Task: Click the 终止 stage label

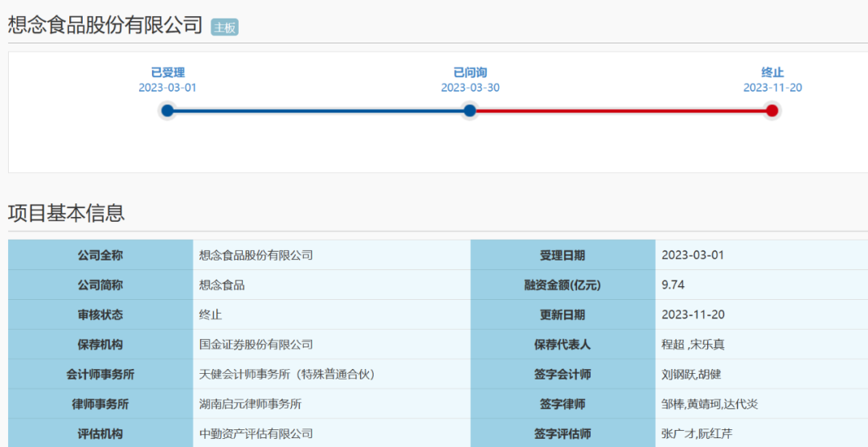Action: click(x=772, y=72)
